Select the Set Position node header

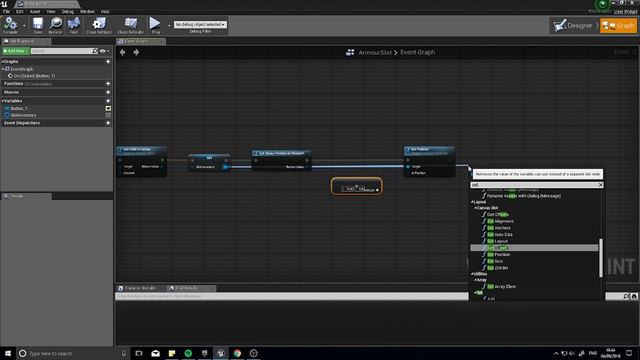[429, 151]
